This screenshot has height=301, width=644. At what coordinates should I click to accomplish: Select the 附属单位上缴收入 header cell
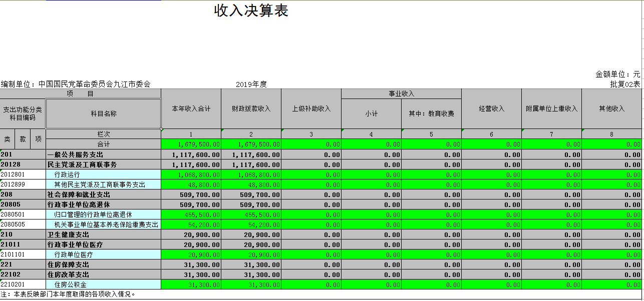(x=551, y=109)
